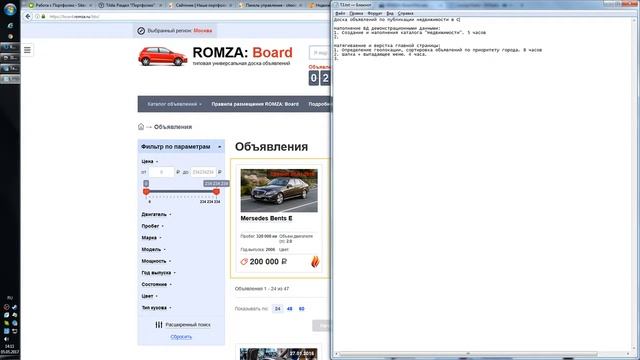Click the flame hot-offer icon on Mersedes card
This screenshot has height=360, width=640.
[315, 262]
